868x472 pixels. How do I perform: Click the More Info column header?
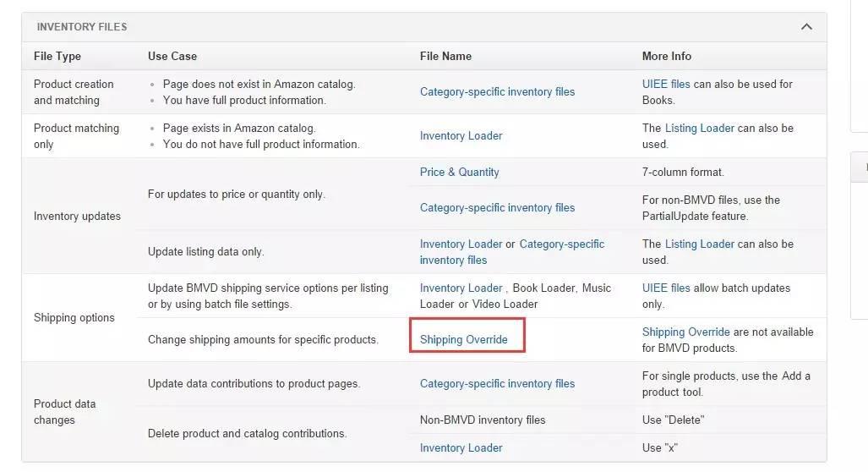(666, 56)
